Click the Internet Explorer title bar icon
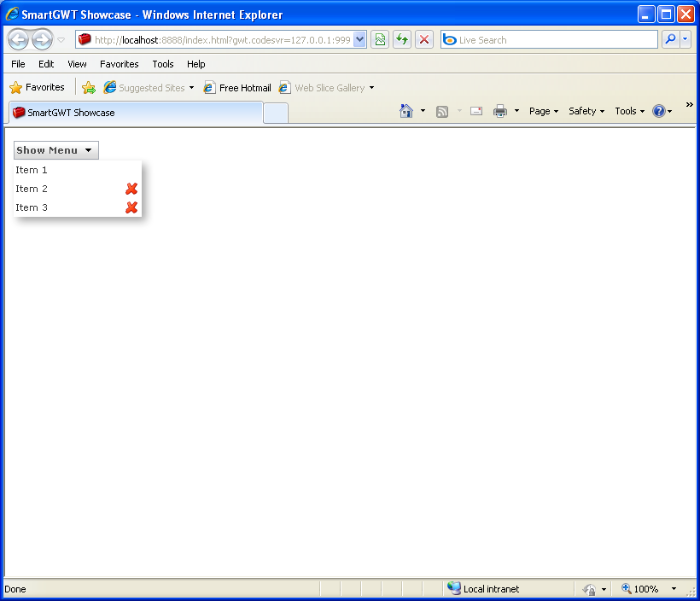700x601 pixels. [x=12, y=14]
